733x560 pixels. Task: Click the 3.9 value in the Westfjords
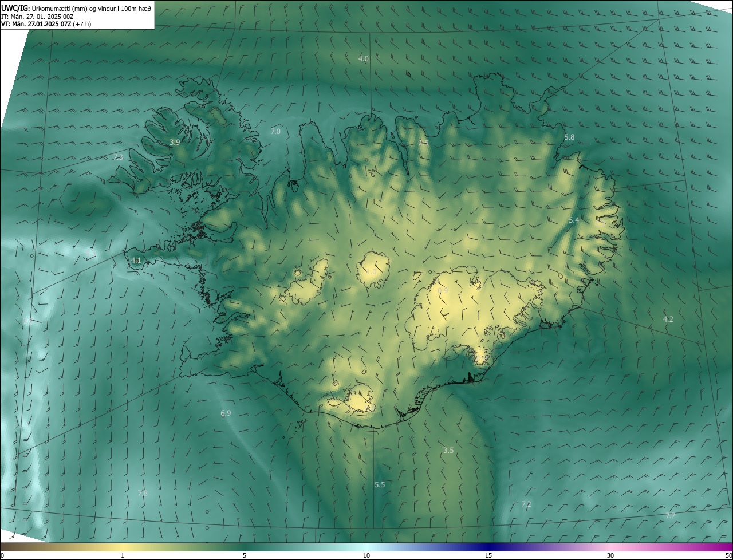coord(175,142)
